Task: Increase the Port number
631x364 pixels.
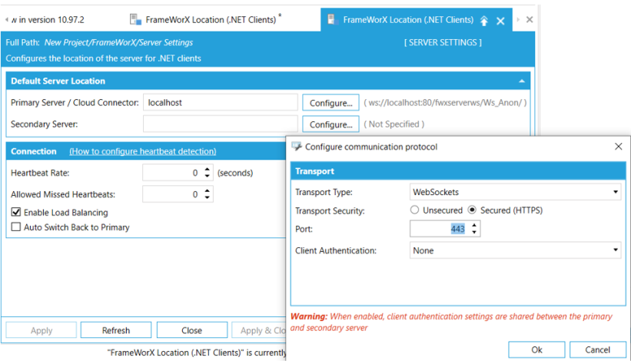Action: point(474,225)
